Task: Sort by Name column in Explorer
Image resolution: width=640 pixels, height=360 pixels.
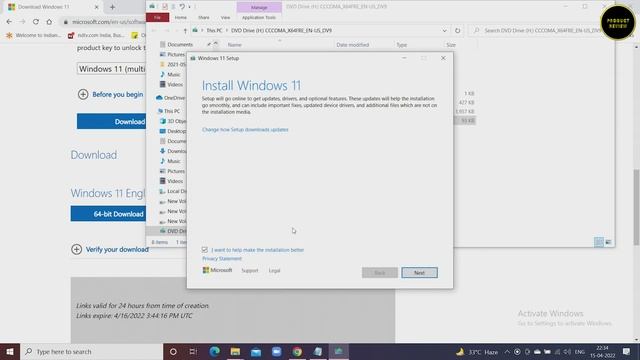Action: coord(235,45)
